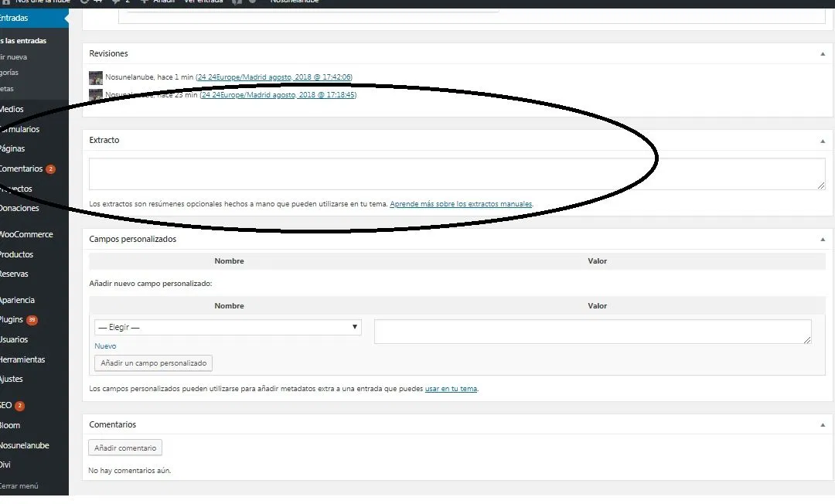Go to Apariencia in the sidebar
This screenshot has height=504, width=835.
pos(18,300)
